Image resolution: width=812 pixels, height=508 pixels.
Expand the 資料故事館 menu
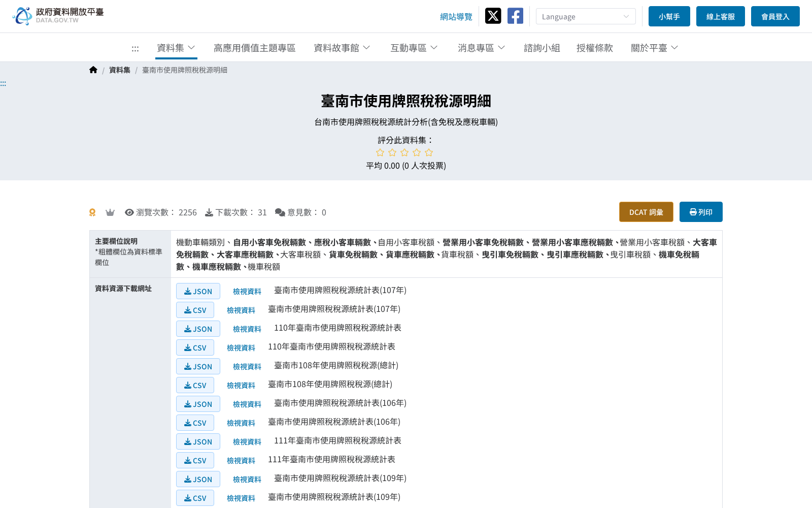coord(342,48)
